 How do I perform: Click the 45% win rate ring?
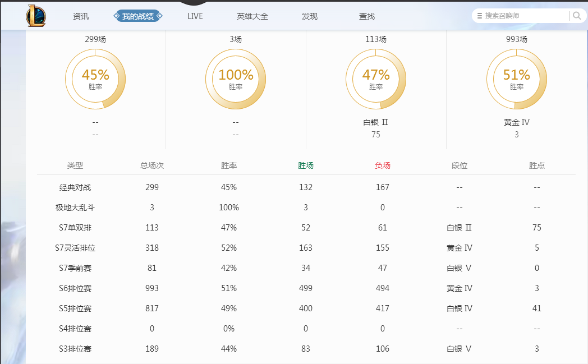[95, 79]
